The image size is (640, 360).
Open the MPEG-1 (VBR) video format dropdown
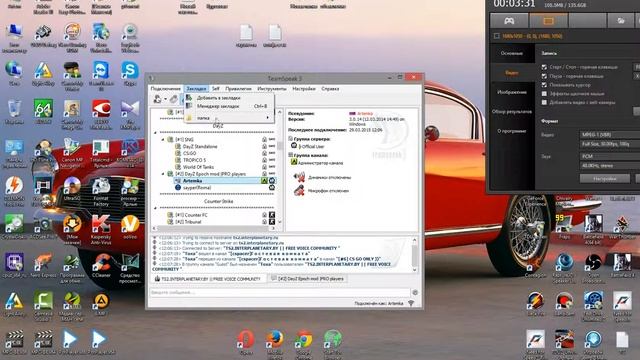click(610, 134)
